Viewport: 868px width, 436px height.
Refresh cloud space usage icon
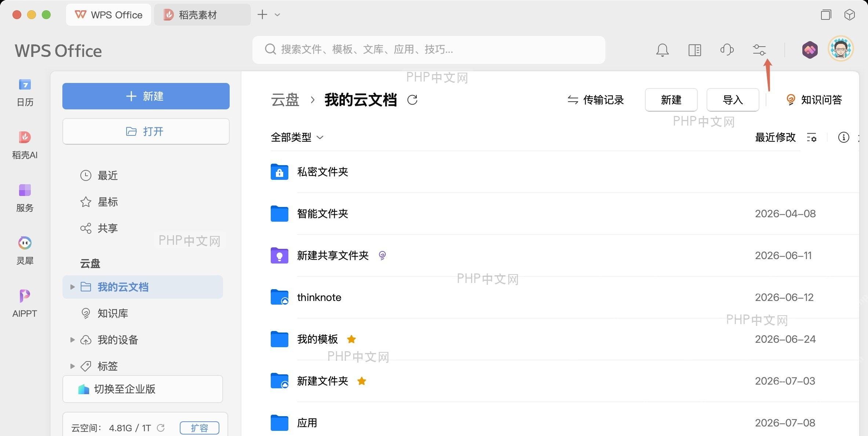coord(161,428)
